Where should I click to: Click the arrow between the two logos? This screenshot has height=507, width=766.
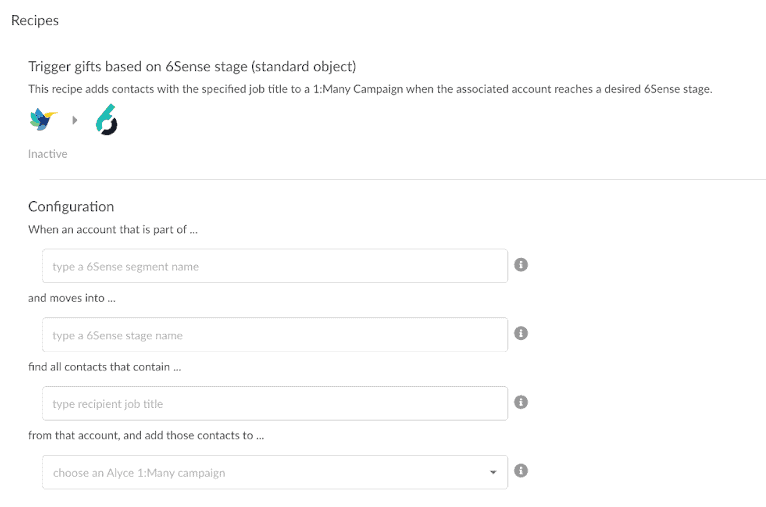74,120
